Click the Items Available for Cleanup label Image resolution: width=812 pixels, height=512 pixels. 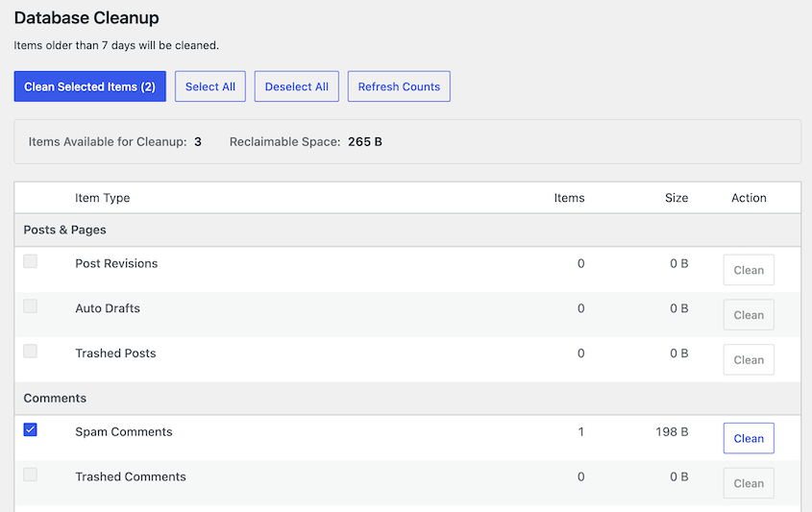click(108, 142)
